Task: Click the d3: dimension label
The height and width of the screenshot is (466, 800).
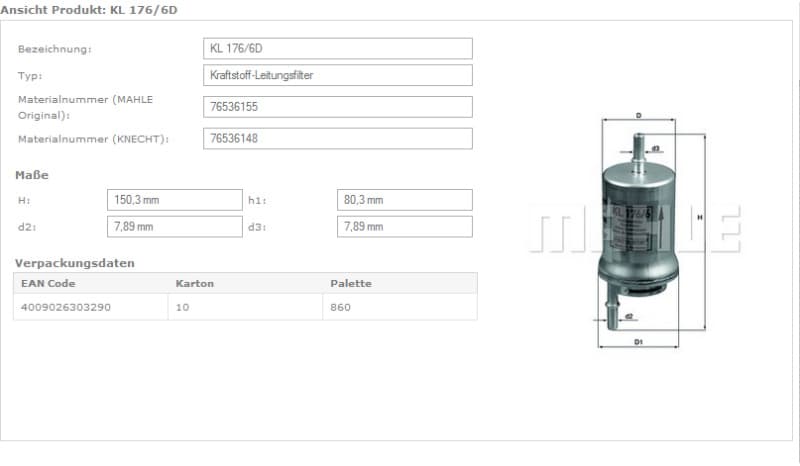Action: pos(257,227)
